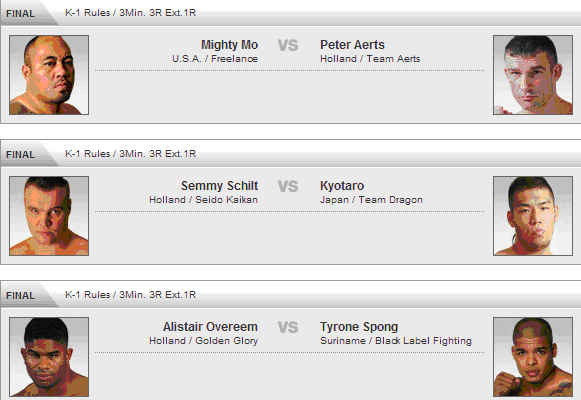Select Alistair Overeem's portrait image
Viewport: 581px width, 400px height.
[x=49, y=357]
